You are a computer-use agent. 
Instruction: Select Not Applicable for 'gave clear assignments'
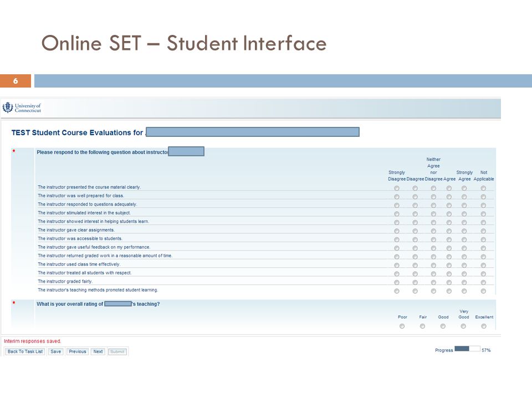(483, 231)
